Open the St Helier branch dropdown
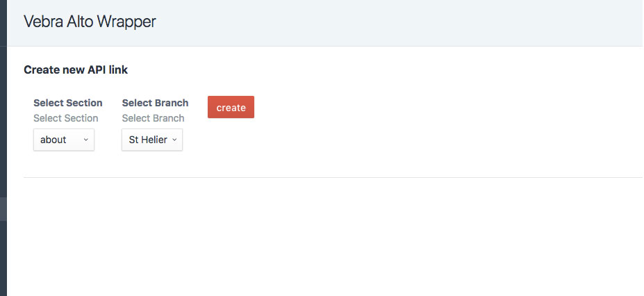Viewport: 644px width, 296px height. [x=152, y=140]
